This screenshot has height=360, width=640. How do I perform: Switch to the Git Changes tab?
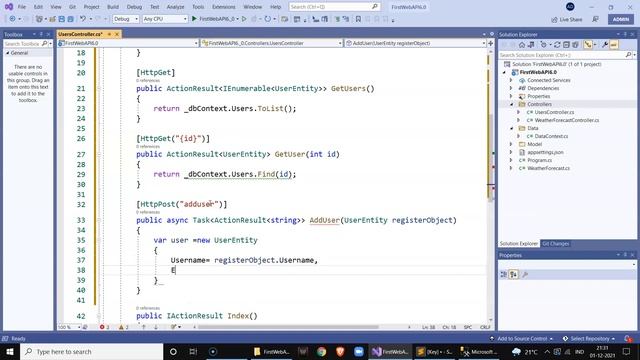point(556,244)
